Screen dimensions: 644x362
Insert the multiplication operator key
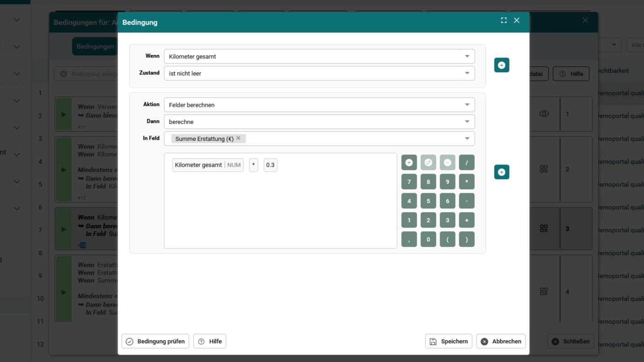click(467, 181)
